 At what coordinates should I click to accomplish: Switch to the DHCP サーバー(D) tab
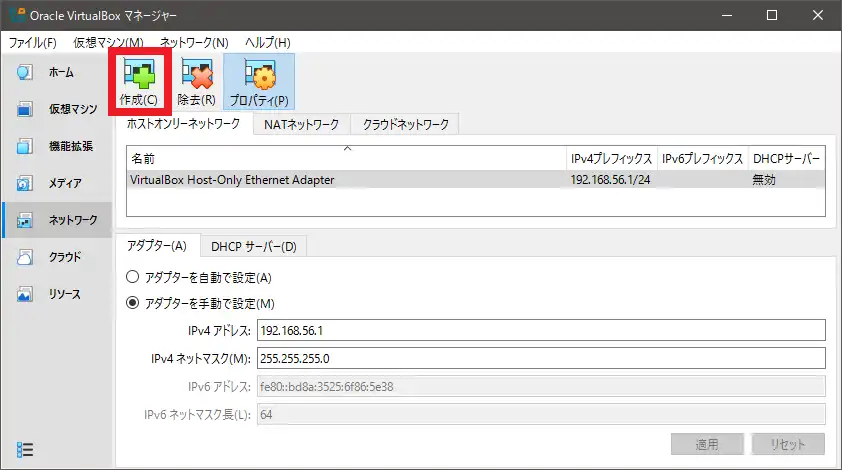[254, 246]
